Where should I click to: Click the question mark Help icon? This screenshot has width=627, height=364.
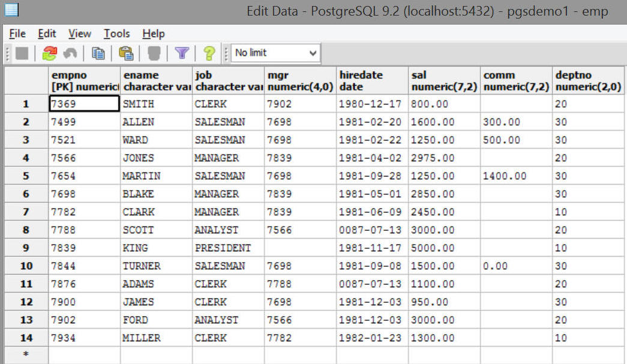209,53
